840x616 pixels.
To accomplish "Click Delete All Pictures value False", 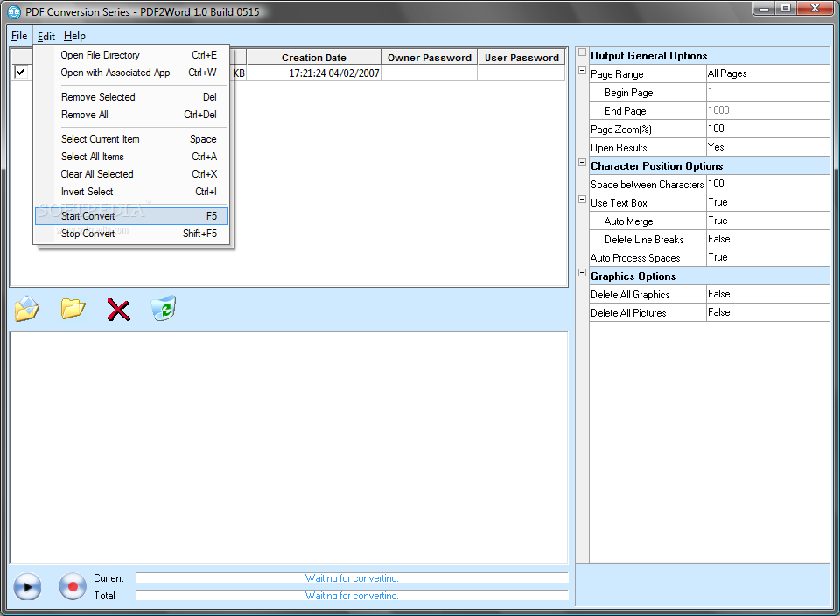I will click(x=768, y=313).
